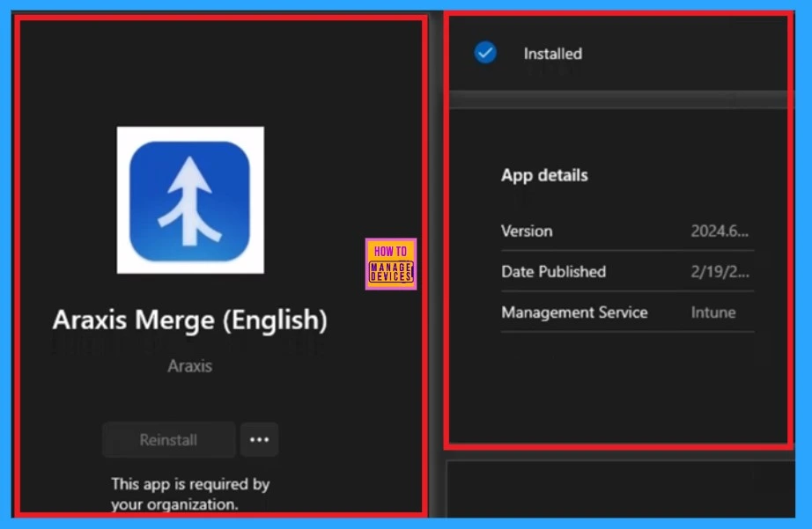
Task: Click the version value 2024.6...
Action: (720, 231)
